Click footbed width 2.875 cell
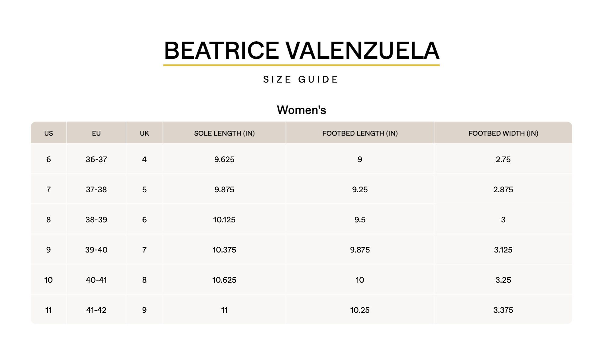This screenshot has height=364, width=603. (503, 190)
